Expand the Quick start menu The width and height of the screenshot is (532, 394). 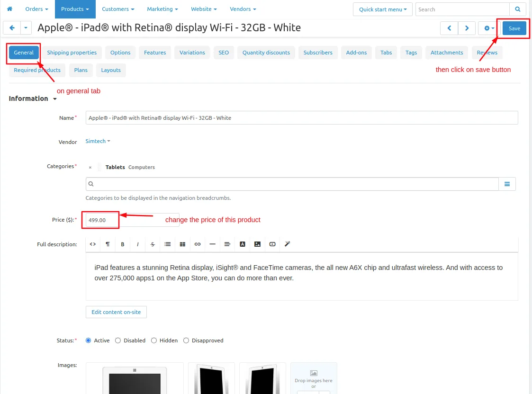coord(382,9)
